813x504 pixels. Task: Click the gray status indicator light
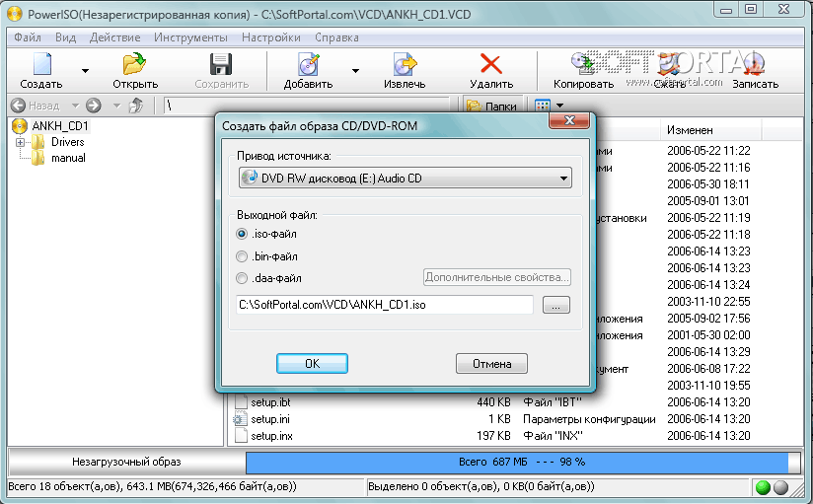tap(780, 487)
